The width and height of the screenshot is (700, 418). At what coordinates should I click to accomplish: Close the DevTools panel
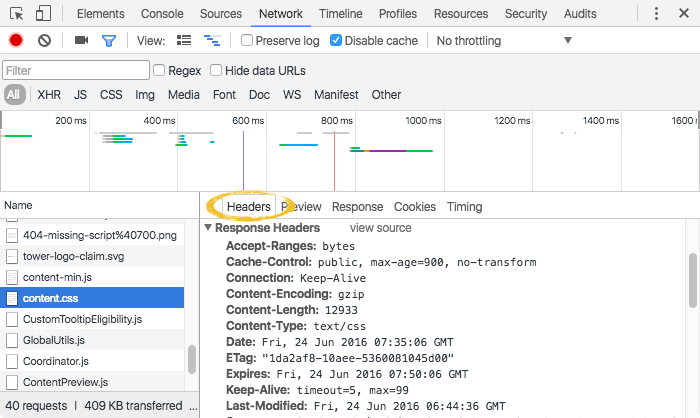(x=685, y=14)
